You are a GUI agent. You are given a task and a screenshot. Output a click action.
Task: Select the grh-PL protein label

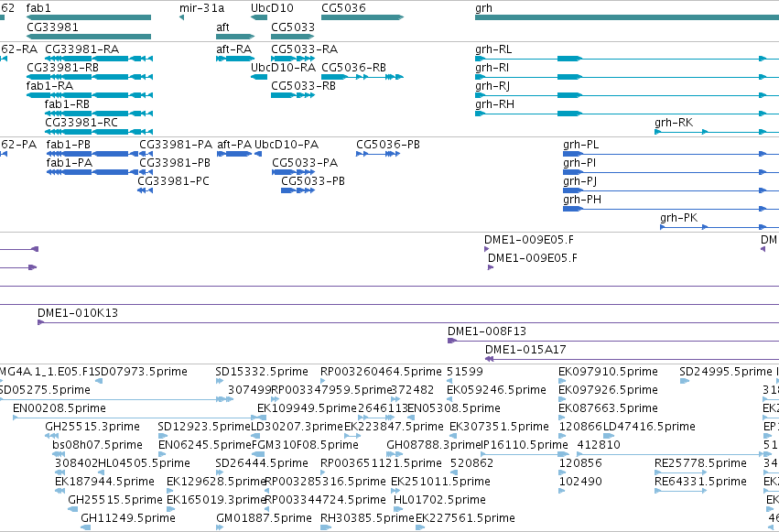point(580,145)
